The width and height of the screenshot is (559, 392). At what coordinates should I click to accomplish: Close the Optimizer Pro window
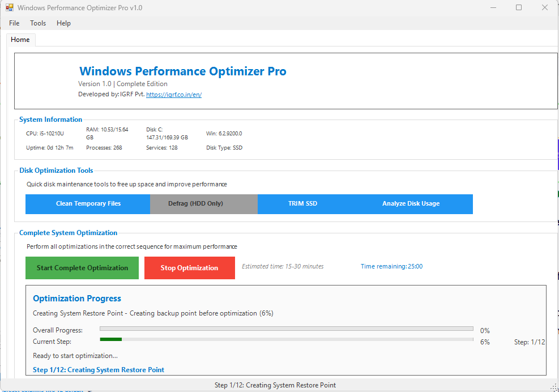545,8
